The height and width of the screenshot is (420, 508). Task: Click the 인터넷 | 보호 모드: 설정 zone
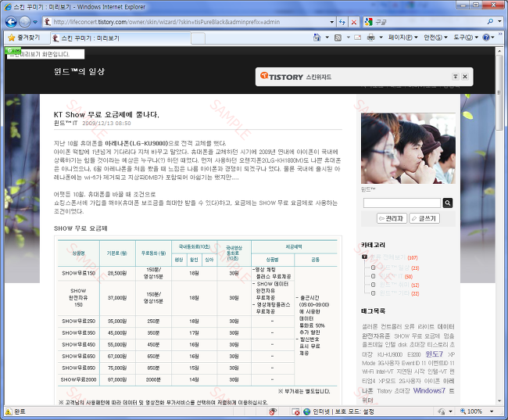(x=338, y=411)
